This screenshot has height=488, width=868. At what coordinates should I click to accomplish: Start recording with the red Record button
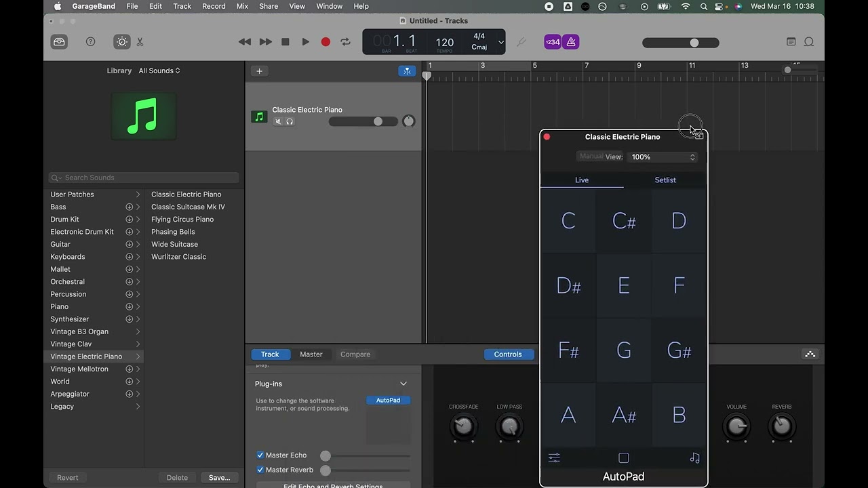coord(325,42)
